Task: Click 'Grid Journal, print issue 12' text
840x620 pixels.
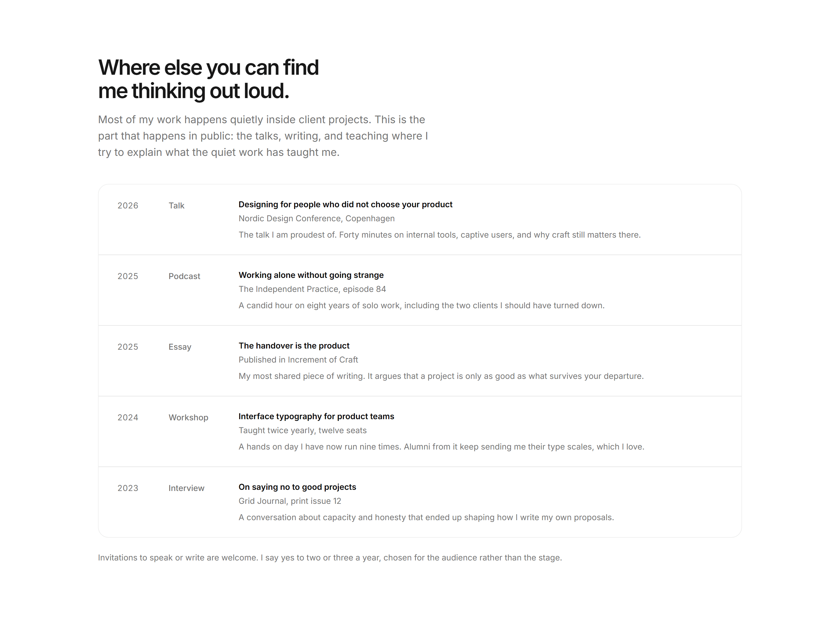Action: [x=290, y=501]
